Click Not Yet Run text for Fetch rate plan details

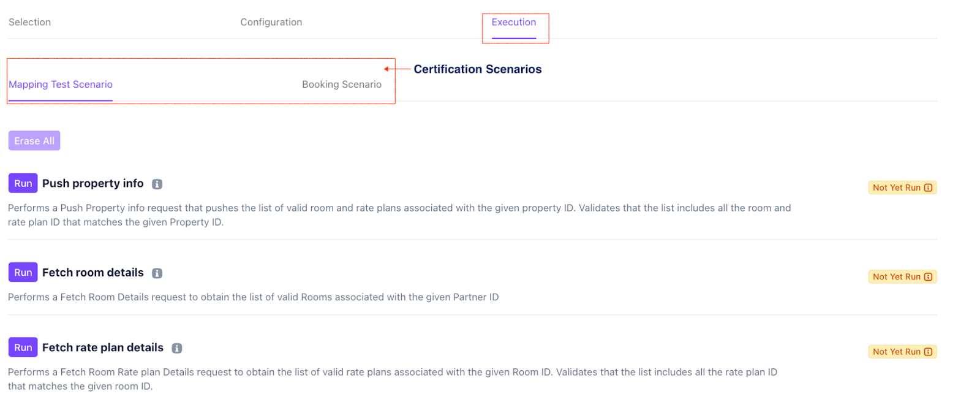pos(896,352)
